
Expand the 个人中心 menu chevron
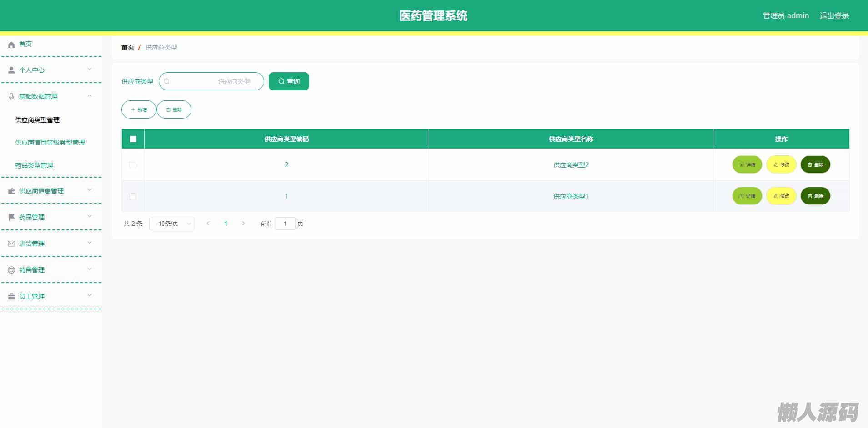(90, 70)
